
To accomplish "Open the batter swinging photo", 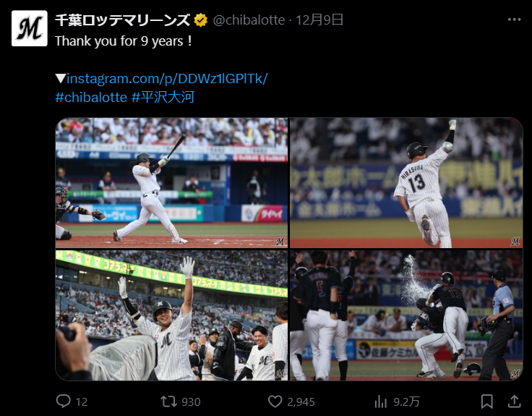I will point(171,183).
